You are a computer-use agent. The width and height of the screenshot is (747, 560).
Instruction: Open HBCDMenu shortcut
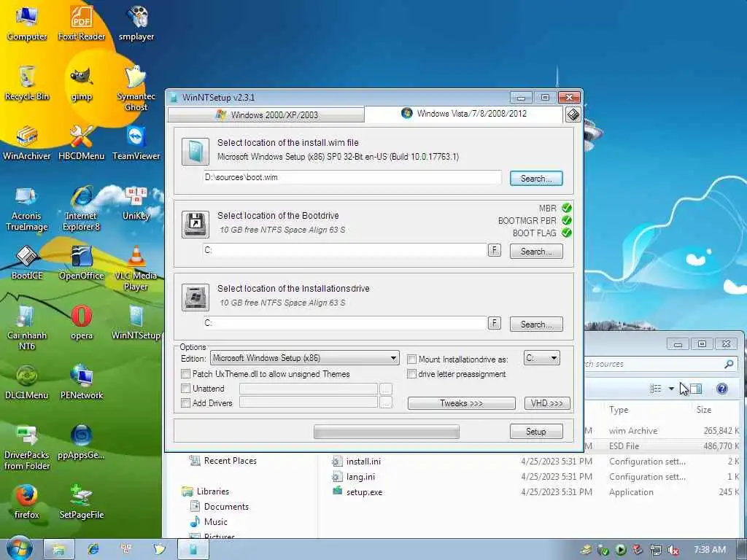pyautogui.click(x=82, y=143)
